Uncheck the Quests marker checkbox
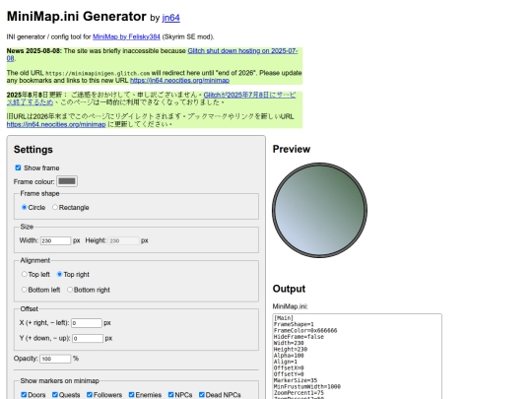This screenshot has width=532, height=399. click(x=55, y=395)
